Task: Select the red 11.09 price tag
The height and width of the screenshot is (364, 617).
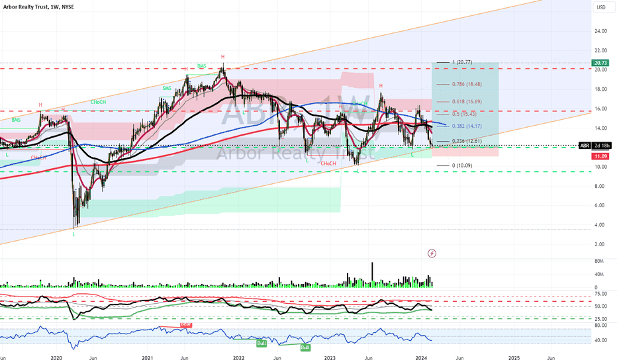Action: [x=600, y=157]
